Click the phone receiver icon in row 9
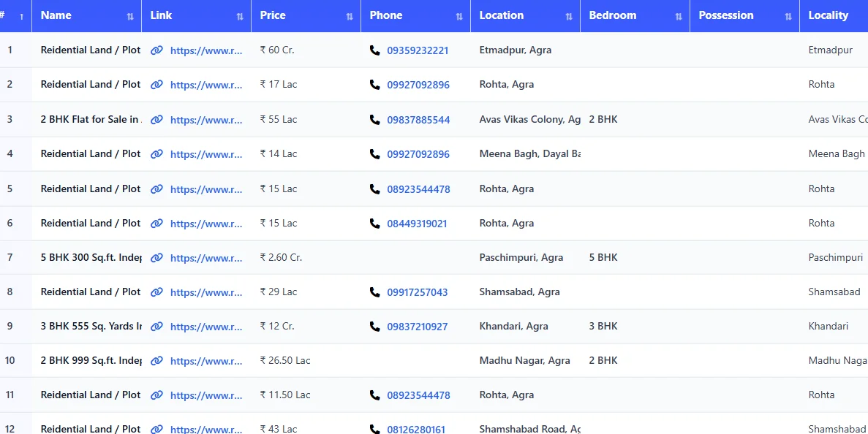The width and height of the screenshot is (868, 434). pos(374,327)
